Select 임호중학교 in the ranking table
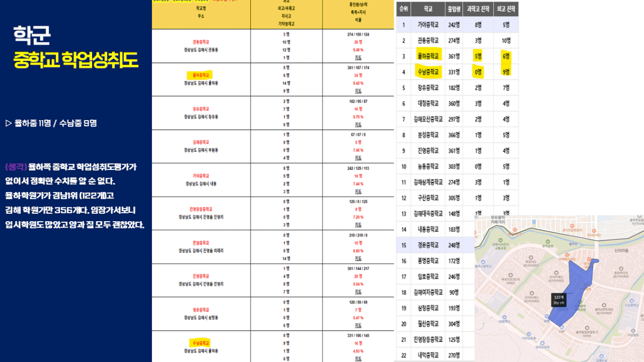This screenshot has width=644, height=362. pos(428,276)
